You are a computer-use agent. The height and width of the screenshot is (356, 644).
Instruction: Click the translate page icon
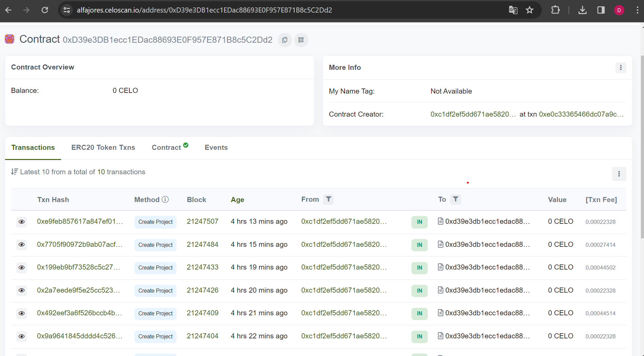pos(513,10)
